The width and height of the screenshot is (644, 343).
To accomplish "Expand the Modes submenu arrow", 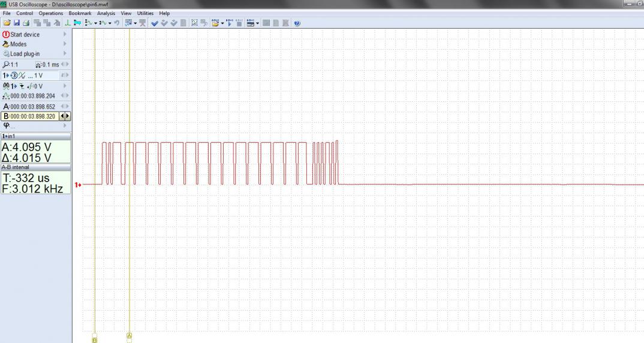I will point(65,44).
